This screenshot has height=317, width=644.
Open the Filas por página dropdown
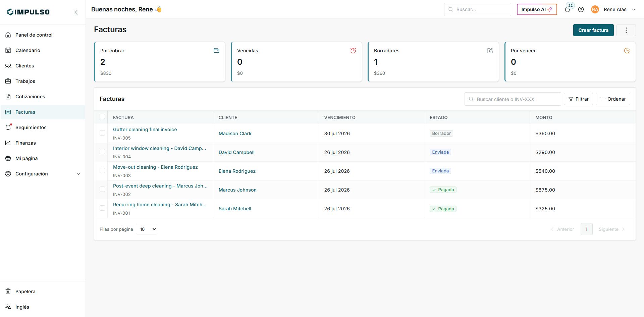point(147,229)
